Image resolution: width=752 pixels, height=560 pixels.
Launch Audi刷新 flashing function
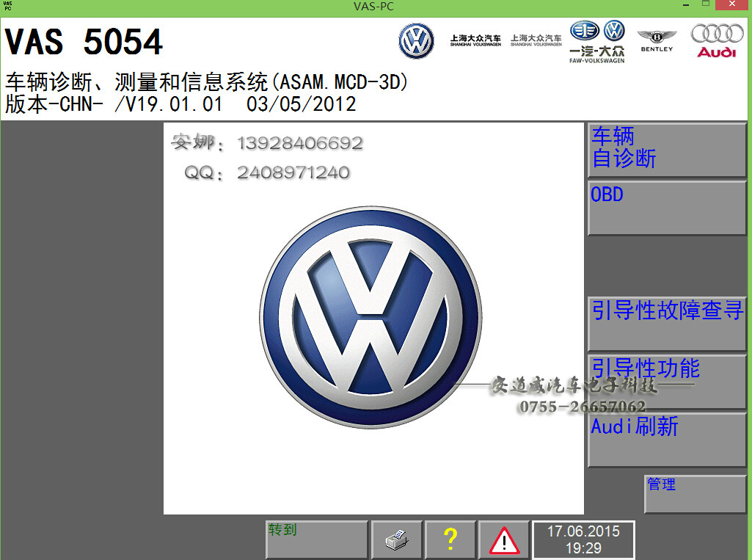click(667, 440)
